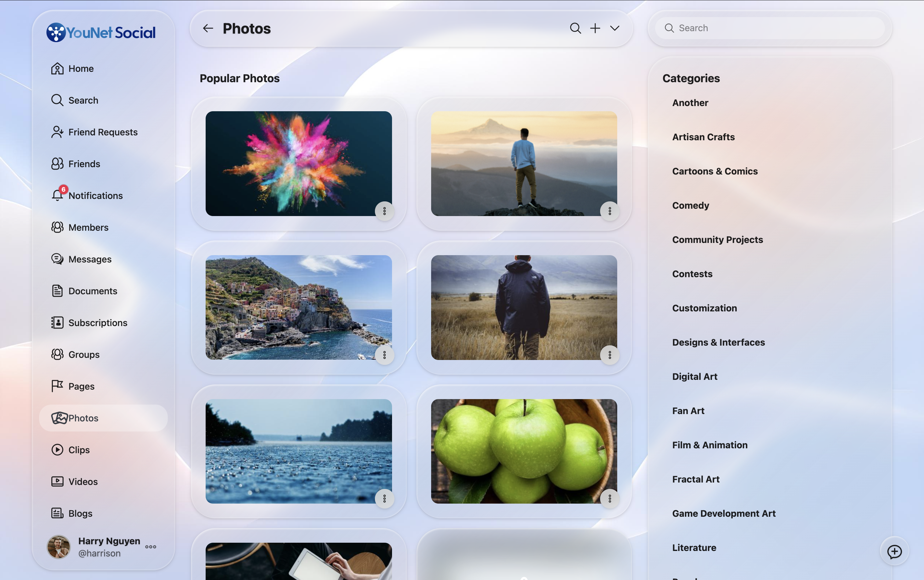Select the Blogs menu item
Viewport: 924px width, 580px height.
pyautogui.click(x=71, y=513)
